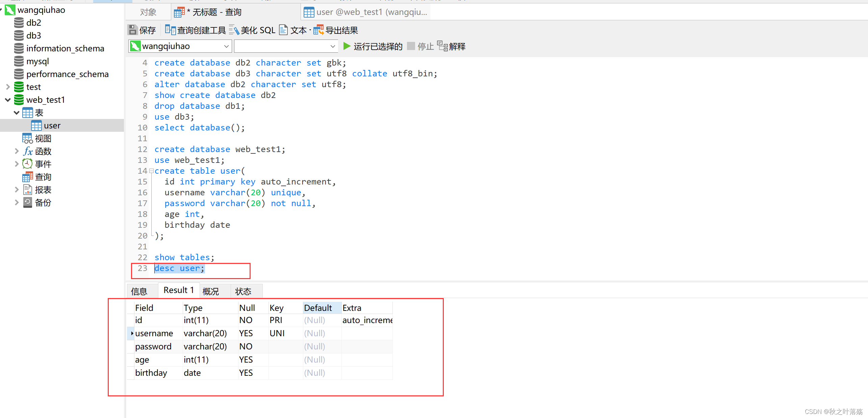Click the 美化 SQL beautify icon
The width and height of the screenshot is (868, 418).
tap(234, 30)
